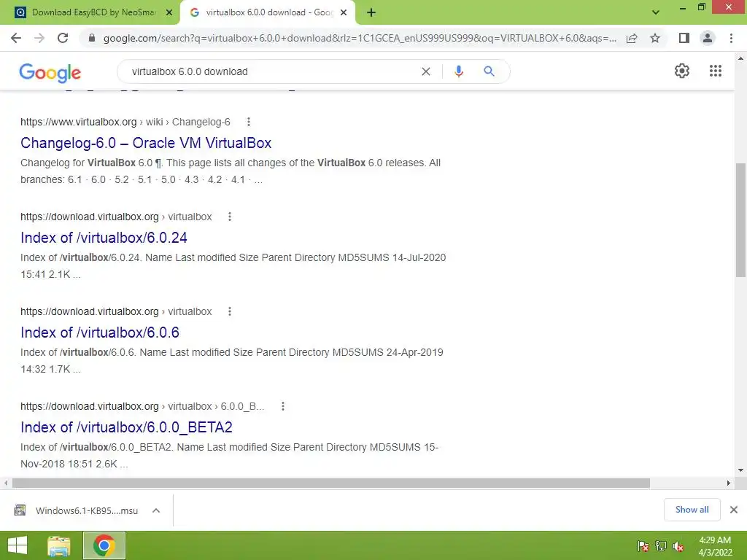
Task: Close the EasyBCD tab
Action: pyautogui.click(x=169, y=13)
